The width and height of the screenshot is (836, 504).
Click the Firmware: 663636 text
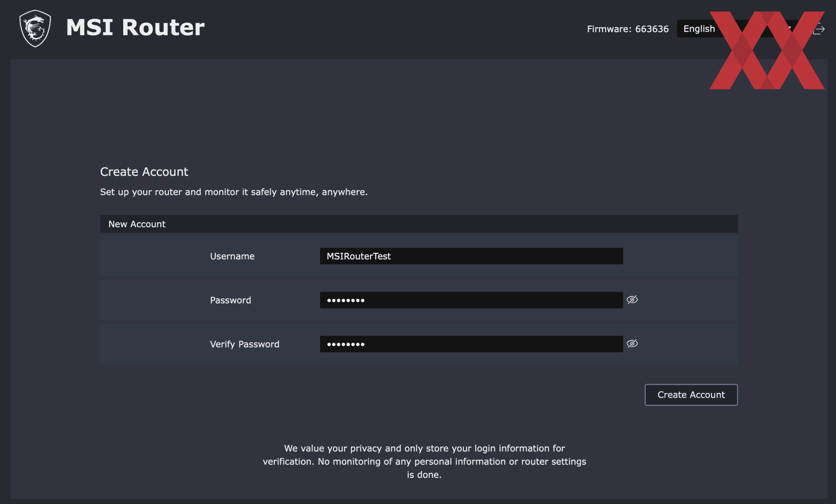click(x=627, y=29)
